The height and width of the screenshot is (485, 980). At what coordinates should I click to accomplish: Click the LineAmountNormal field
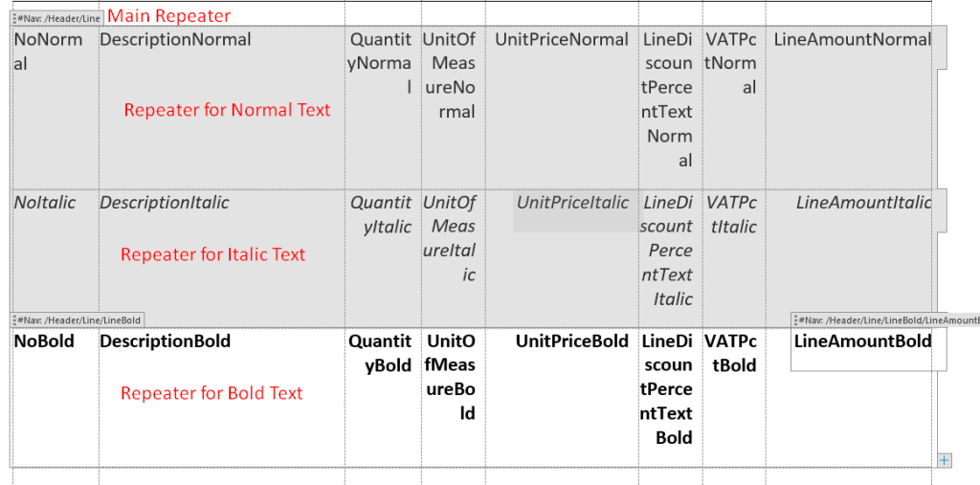852,40
